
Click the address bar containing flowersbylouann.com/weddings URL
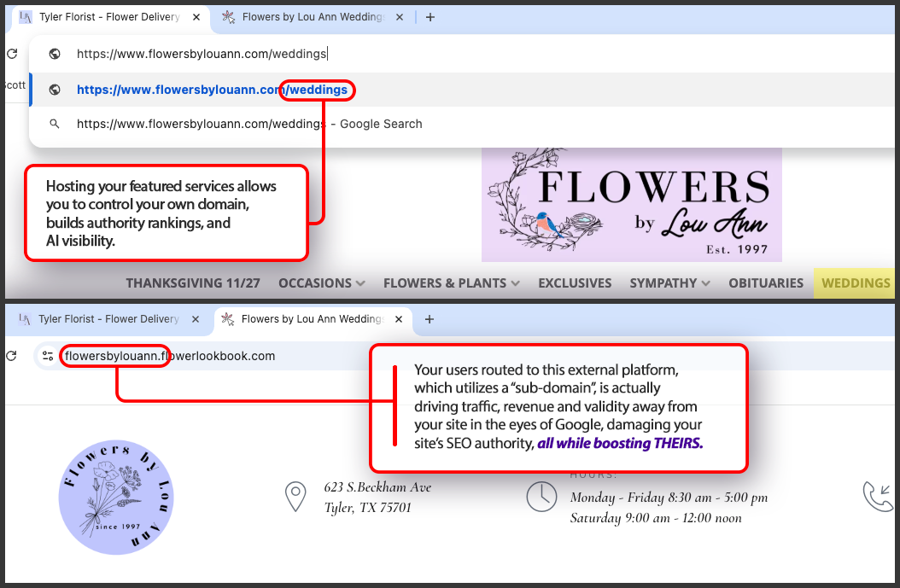coord(462,54)
